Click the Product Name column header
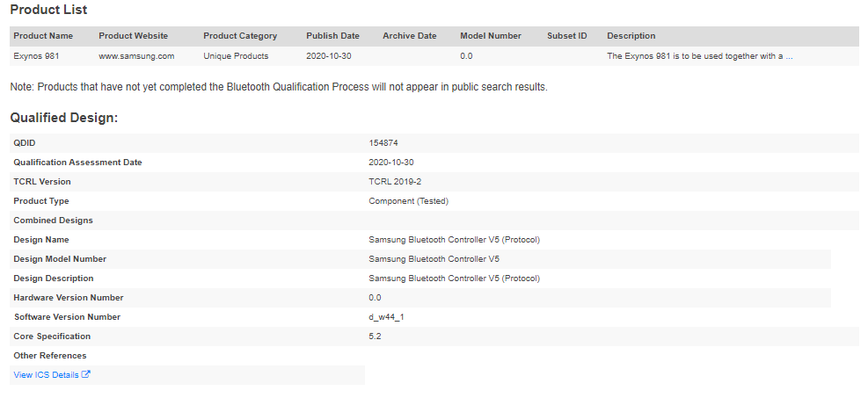868x398 pixels. tap(43, 36)
